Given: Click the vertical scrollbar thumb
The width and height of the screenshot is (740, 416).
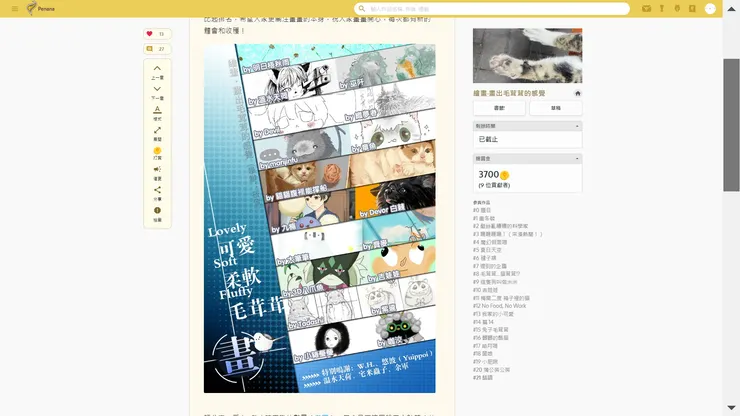Looking at the screenshot, I should (731, 125).
